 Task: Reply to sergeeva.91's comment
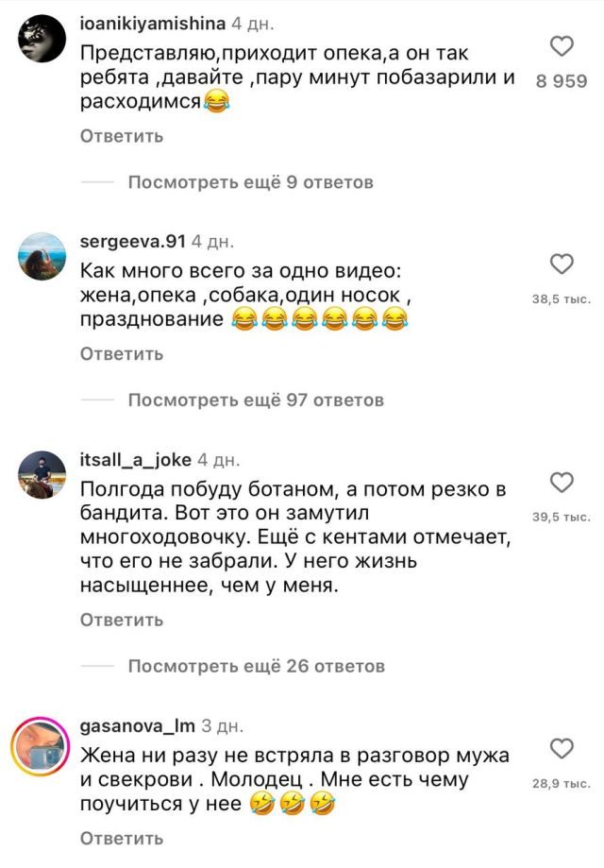pyautogui.click(x=122, y=354)
